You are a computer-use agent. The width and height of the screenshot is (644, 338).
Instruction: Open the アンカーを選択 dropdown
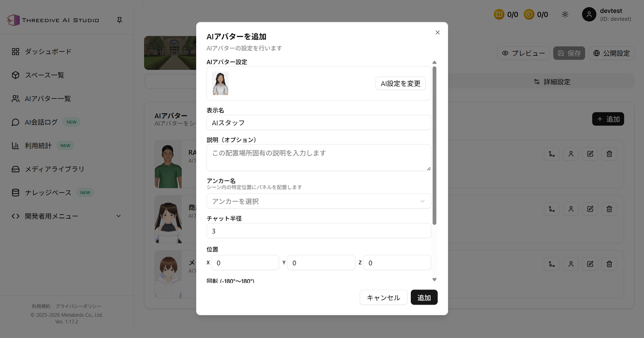coord(319,201)
